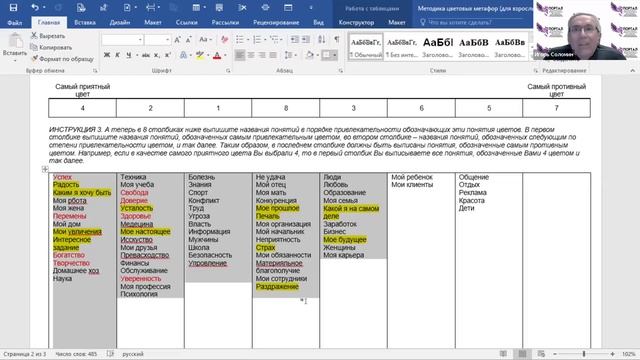Click the Cut (Вырезать) scissors icon

34,36
